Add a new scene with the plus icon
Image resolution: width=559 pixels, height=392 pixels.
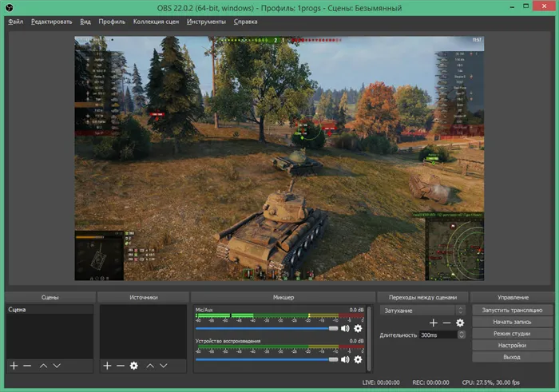[x=14, y=366]
